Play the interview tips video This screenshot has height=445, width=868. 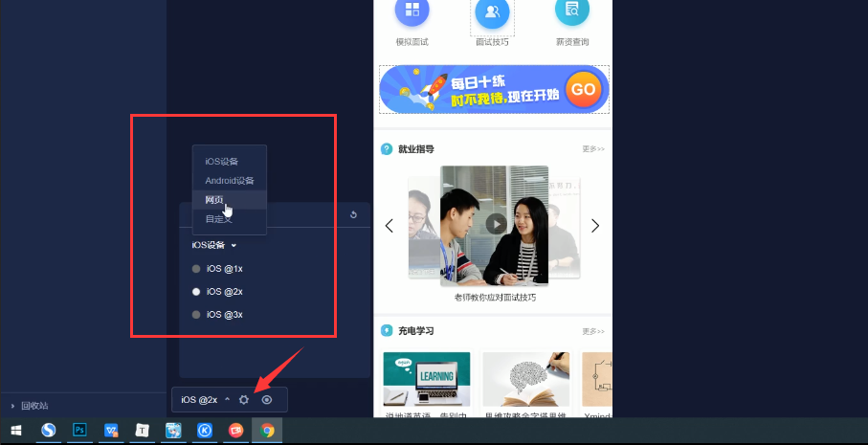coord(496,224)
